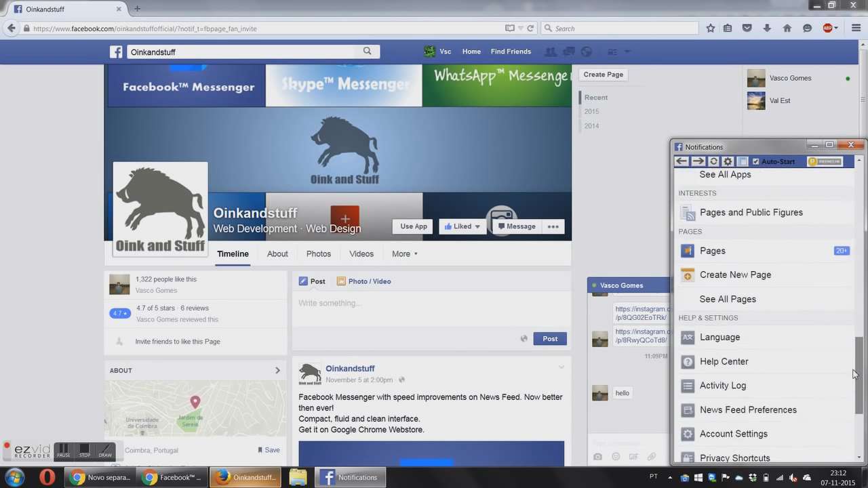Switch to the Photos tab

[x=318, y=253]
